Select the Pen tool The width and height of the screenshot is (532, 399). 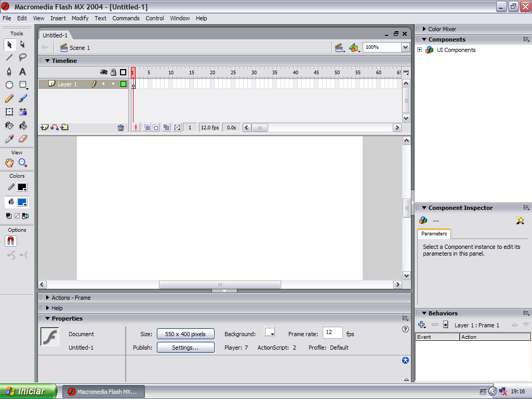9,71
